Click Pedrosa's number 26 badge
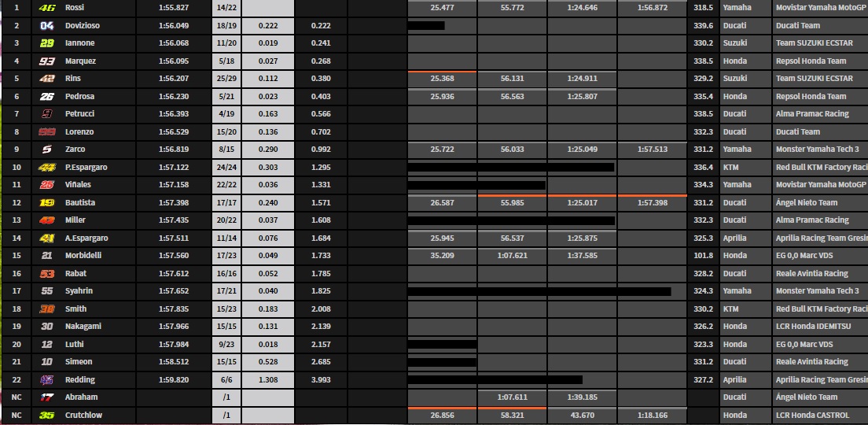Viewport: 868px width, 425px height. 46,97
